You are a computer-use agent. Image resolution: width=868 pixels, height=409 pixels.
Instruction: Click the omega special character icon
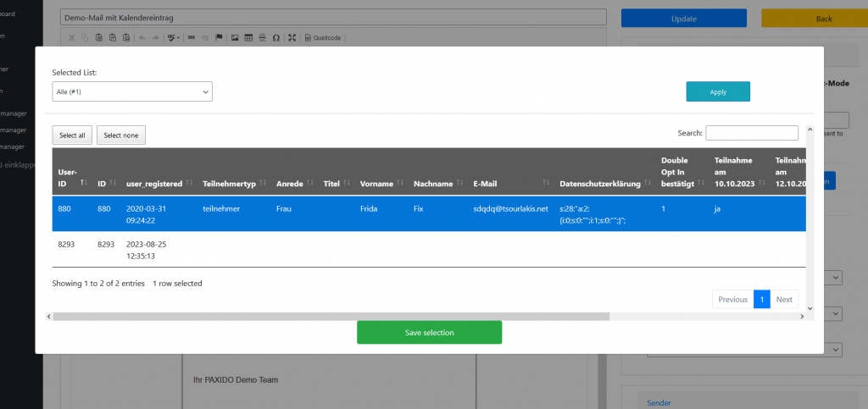point(276,37)
